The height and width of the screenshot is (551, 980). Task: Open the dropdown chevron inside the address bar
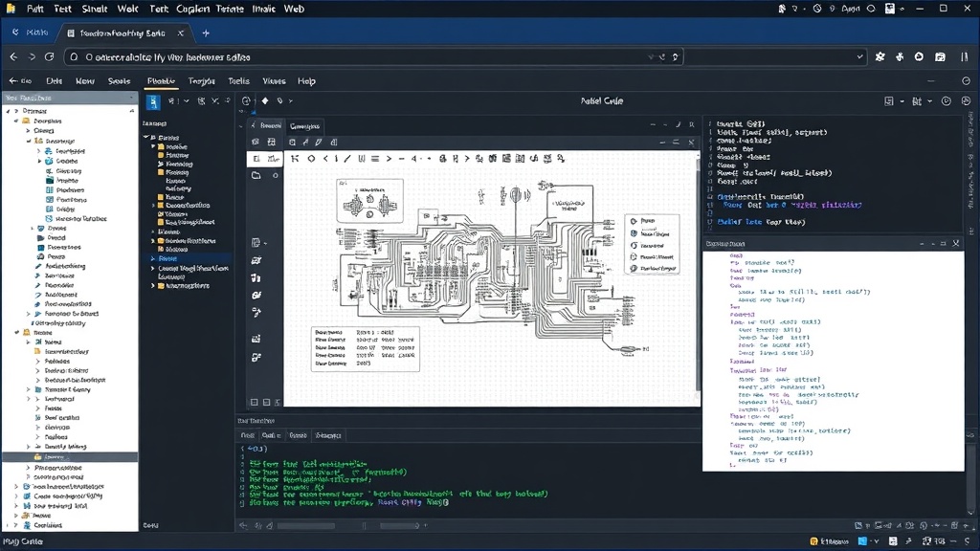click(860, 56)
